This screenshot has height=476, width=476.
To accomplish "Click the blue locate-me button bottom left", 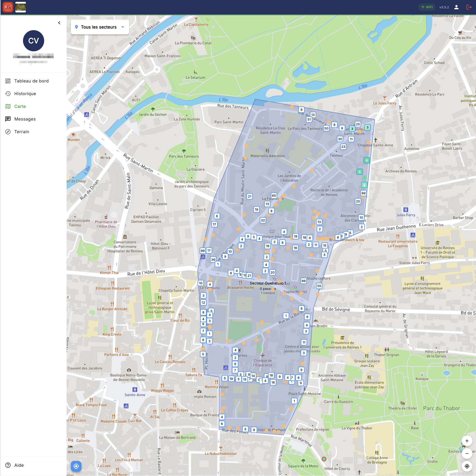I will tap(76, 466).
